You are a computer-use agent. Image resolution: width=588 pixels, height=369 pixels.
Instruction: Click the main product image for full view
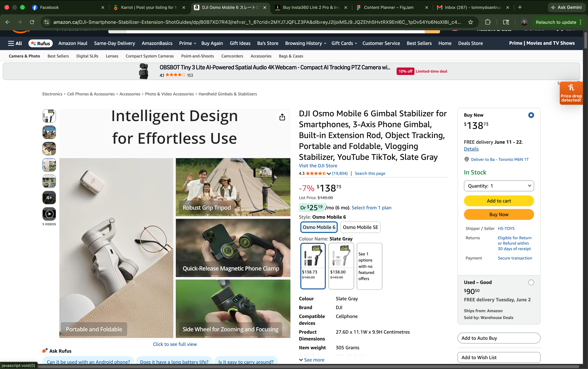pos(175,224)
